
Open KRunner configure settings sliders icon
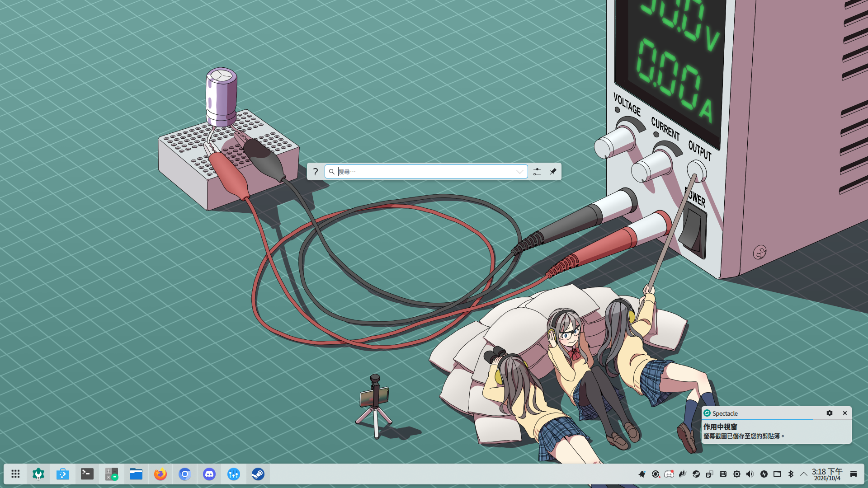[x=537, y=172]
